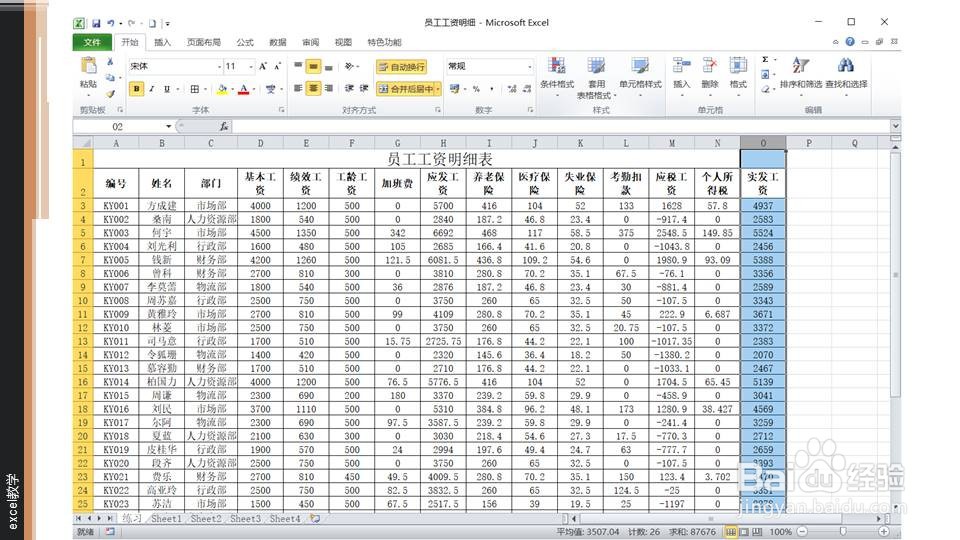Click the Delete cells icon
This screenshot has height=540, width=960.
[x=710, y=66]
